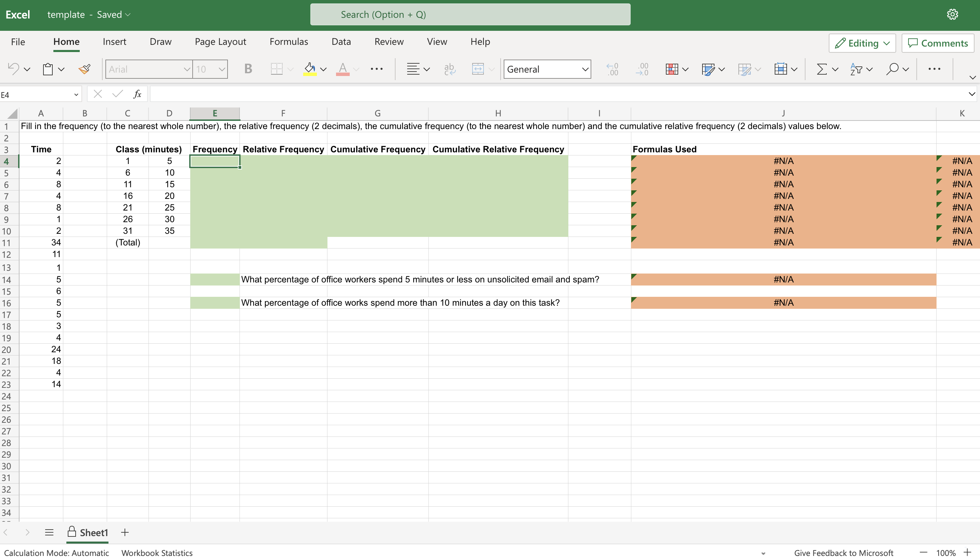The width and height of the screenshot is (980, 558).
Task: Select the Conditional Formatting icon
Action: click(x=674, y=69)
